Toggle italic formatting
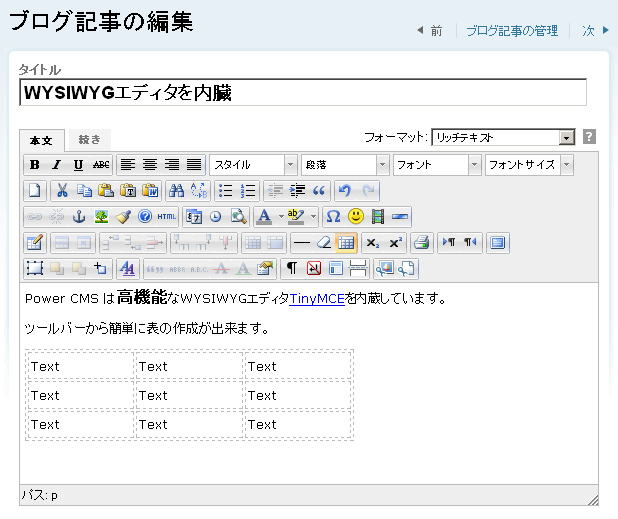The width and height of the screenshot is (618, 519). [56, 165]
